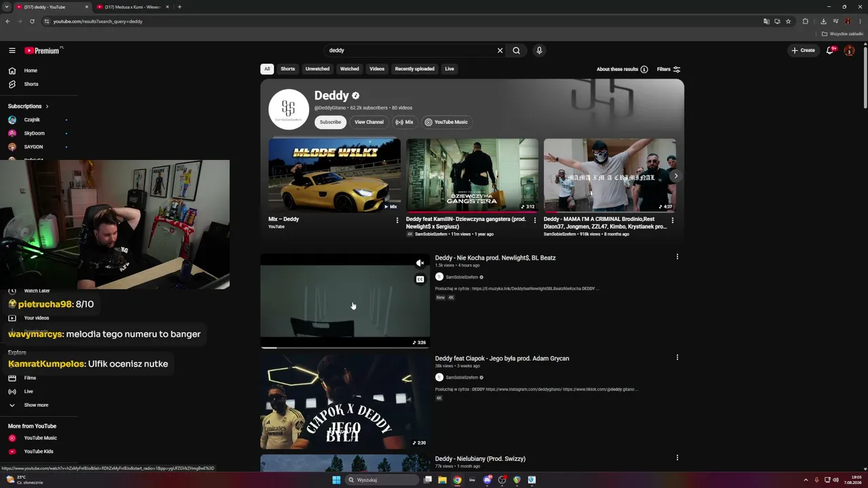This screenshot has height=488, width=868.
Task: Bookmark this page with the star icon
Action: coord(788,21)
